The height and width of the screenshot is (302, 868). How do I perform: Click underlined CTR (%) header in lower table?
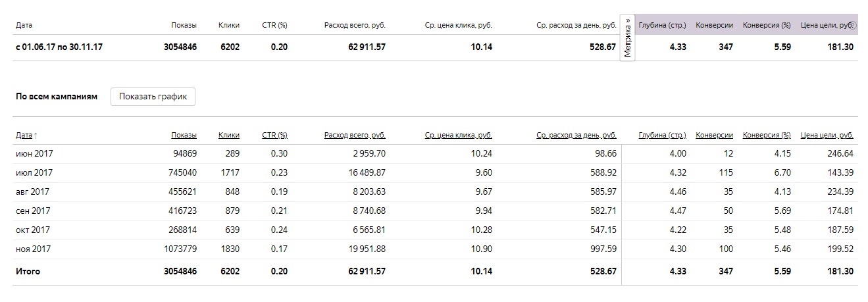274,135
